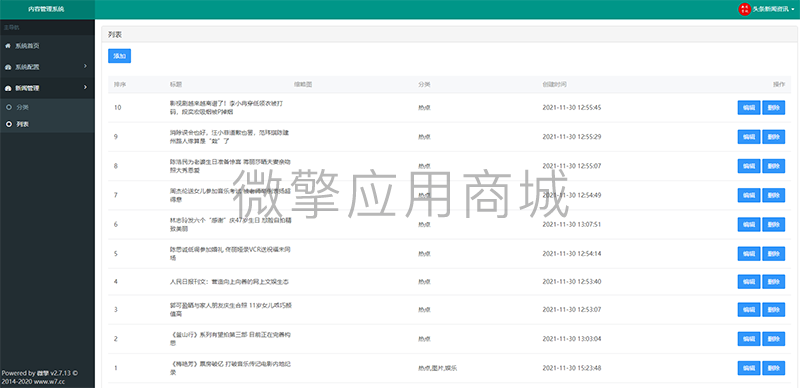This screenshot has width=800, height=388.
Task: Click timestamp 2021-11-30 12:53:07
Action: click(571, 309)
